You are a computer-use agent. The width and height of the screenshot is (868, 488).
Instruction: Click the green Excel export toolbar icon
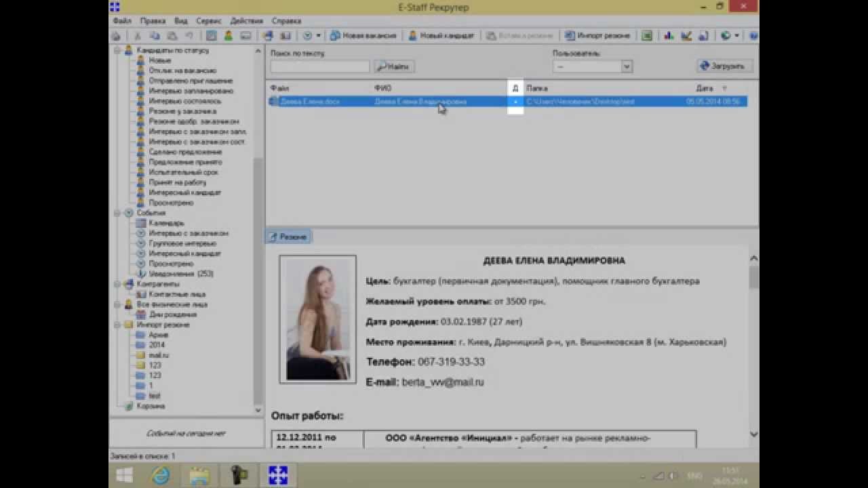click(647, 36)
